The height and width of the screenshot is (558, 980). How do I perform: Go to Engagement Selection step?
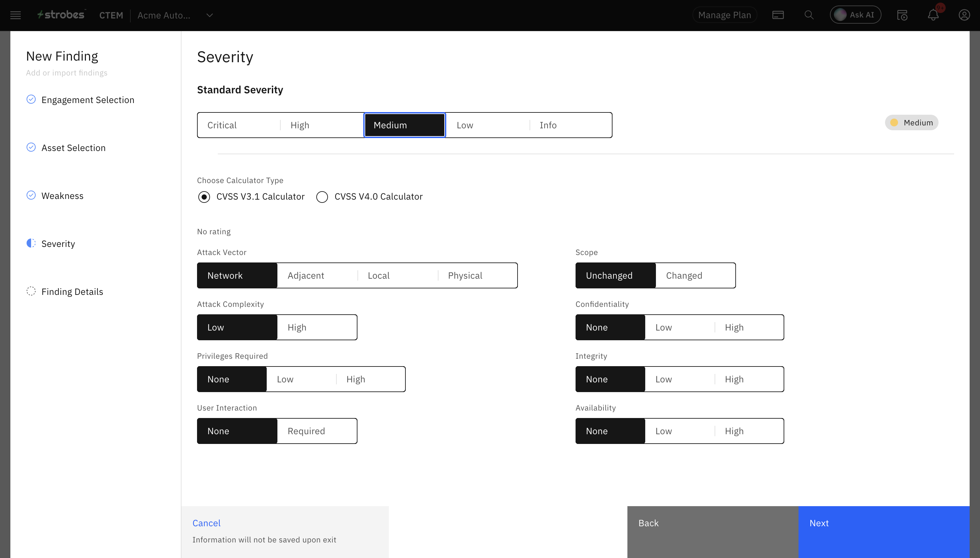87,100
